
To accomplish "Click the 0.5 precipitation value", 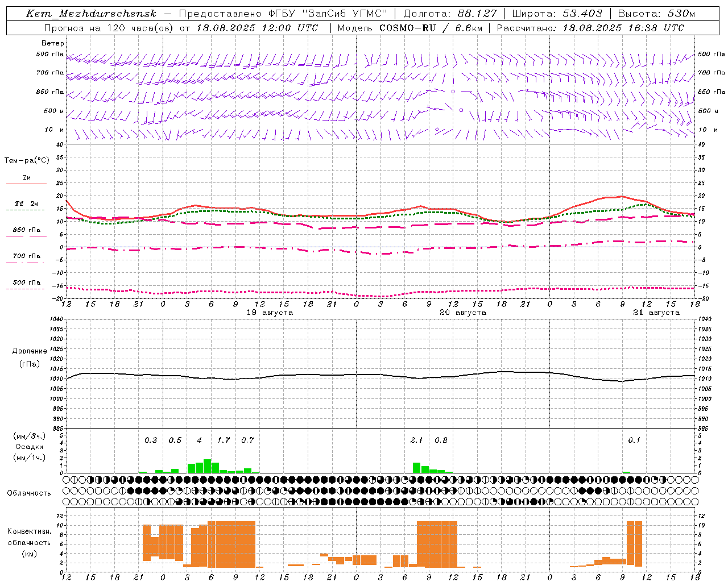I will (x=175, y=440).
